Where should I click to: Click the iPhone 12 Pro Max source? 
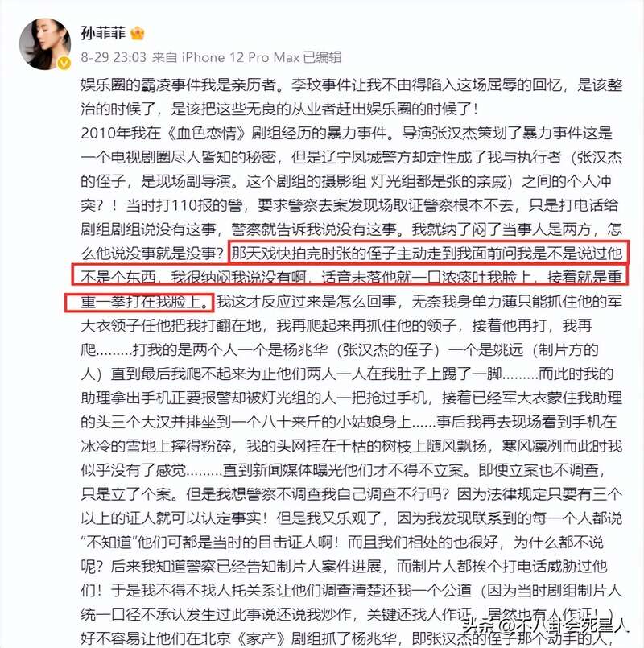coord(241,57)
